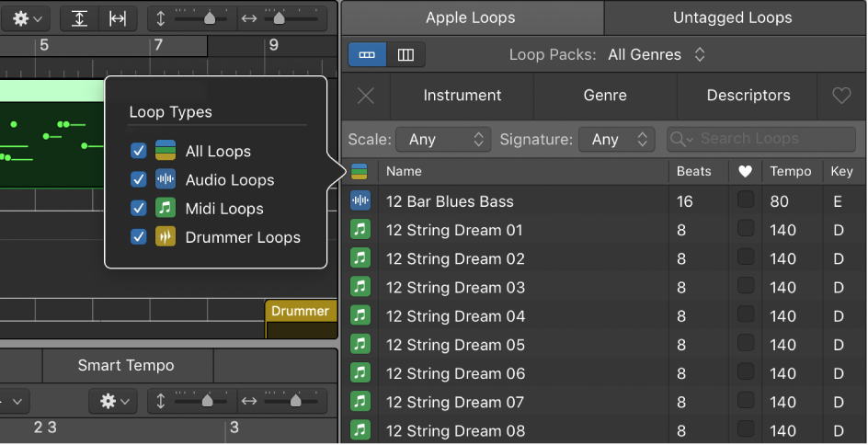Click the Midi Loops note icon in the popup
The image size is (868, 445).
165,208
